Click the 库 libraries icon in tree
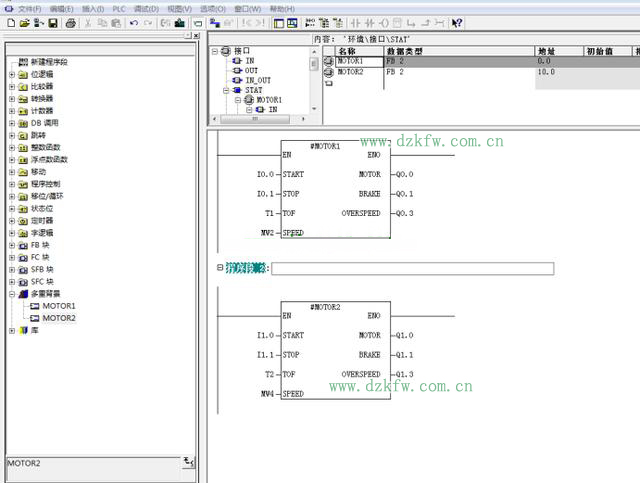This screenshot has width=640, height=483. [x=23, y=330]
